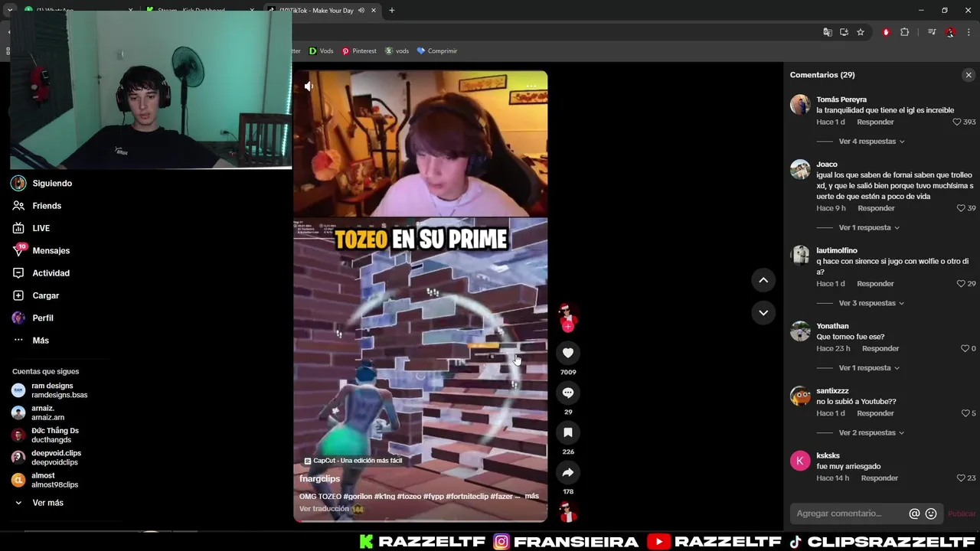
Task: Open almost98clips account
Action: pos(54,480)
